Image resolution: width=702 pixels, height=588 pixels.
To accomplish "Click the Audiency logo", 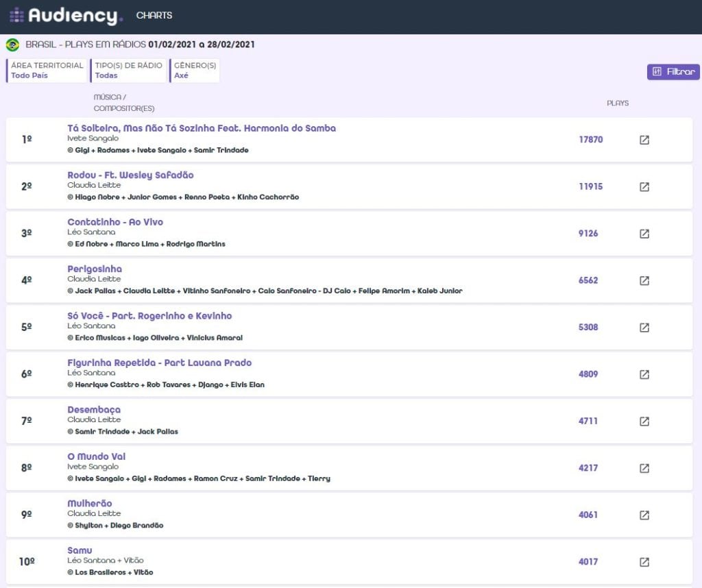I will click(66, 16).
